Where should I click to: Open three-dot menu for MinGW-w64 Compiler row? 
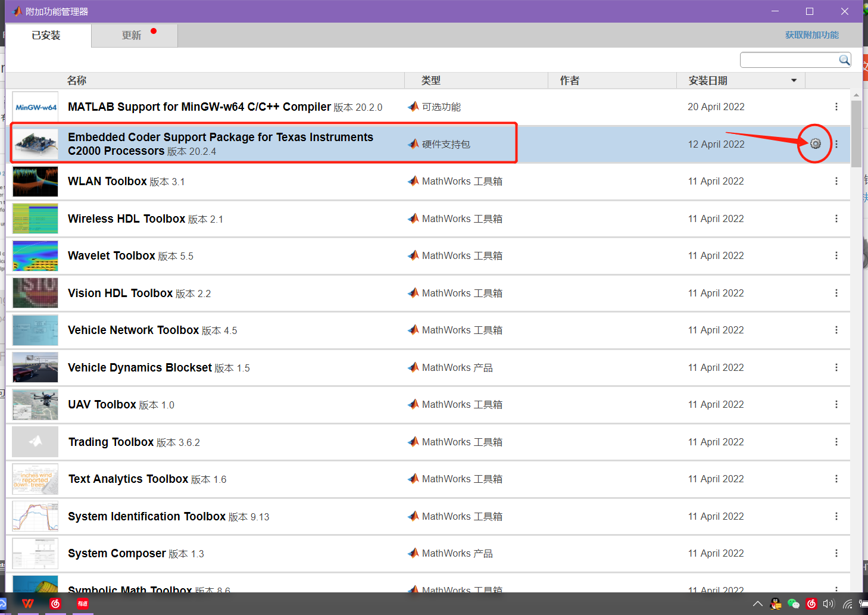[836, 107]
